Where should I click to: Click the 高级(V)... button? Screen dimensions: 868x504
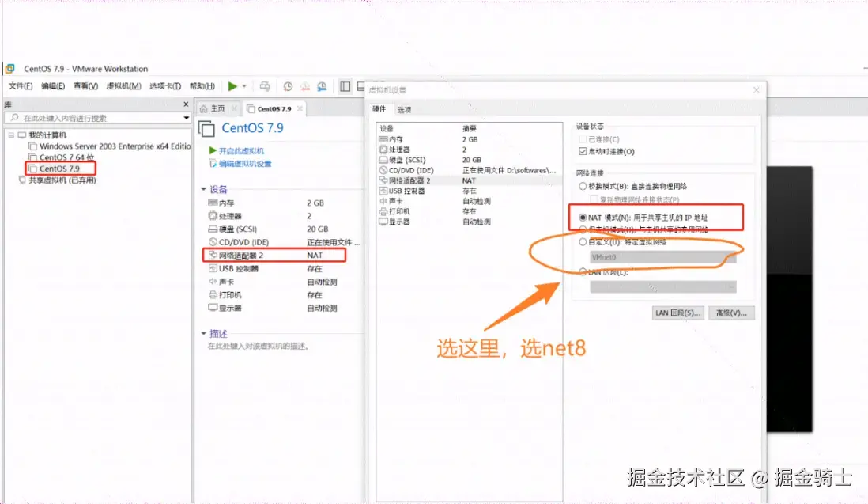pyautogui.click(x=731, y=313)
